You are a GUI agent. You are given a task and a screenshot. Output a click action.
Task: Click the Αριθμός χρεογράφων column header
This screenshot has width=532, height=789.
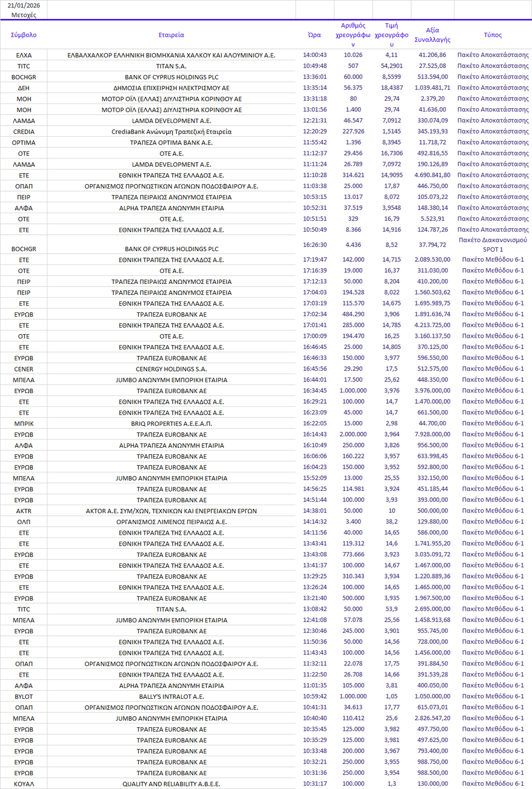coord(353,35)
